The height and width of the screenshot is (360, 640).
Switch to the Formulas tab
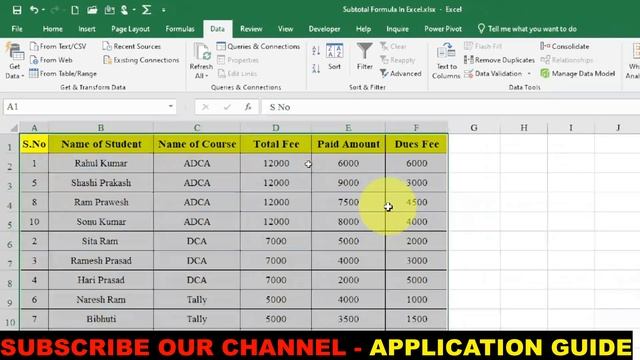coord(180,29)
